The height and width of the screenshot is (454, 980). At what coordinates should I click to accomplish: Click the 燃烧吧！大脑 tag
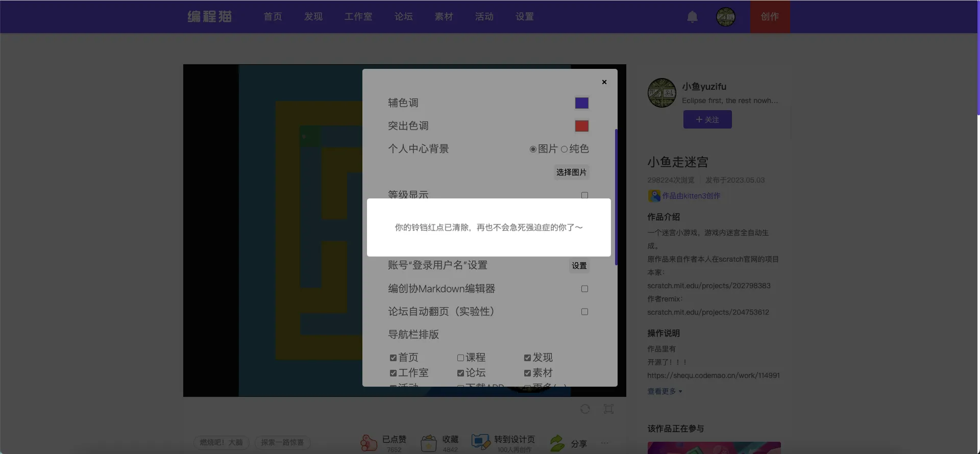point(221,442)
